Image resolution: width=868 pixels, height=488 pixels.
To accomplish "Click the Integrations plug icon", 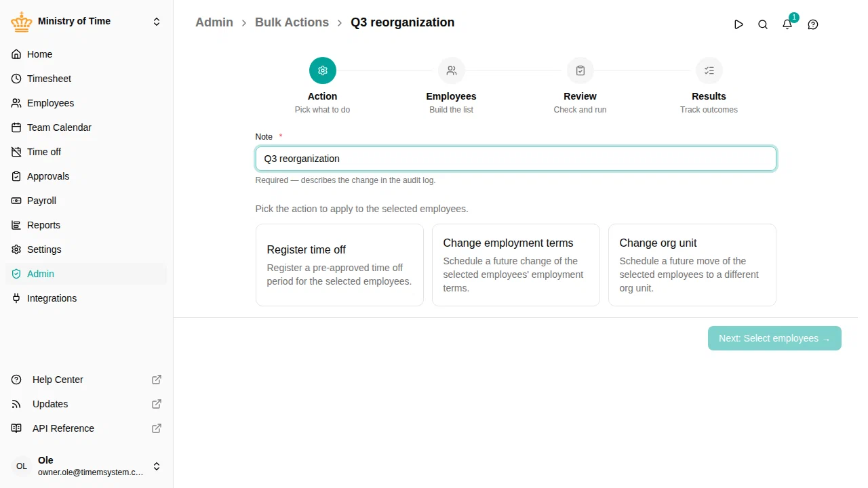I will click(16, 298).
